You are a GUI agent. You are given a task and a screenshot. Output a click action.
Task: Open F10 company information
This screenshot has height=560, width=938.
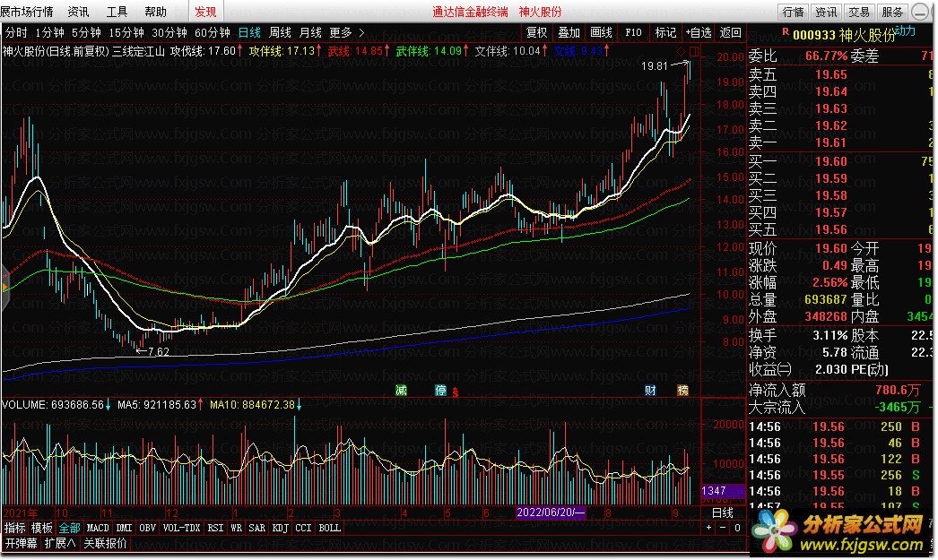click(x=633, y=32)
